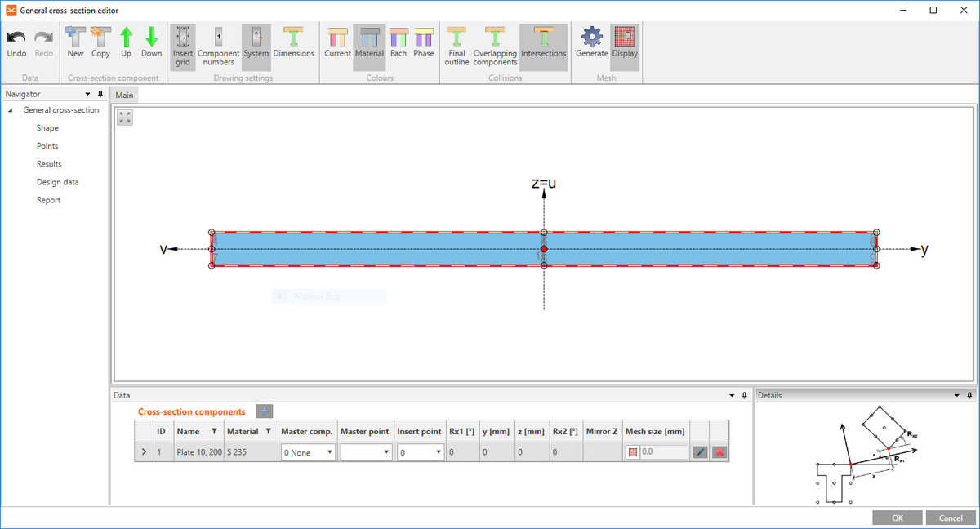Enable the System drawing setting

click(256, 45)
